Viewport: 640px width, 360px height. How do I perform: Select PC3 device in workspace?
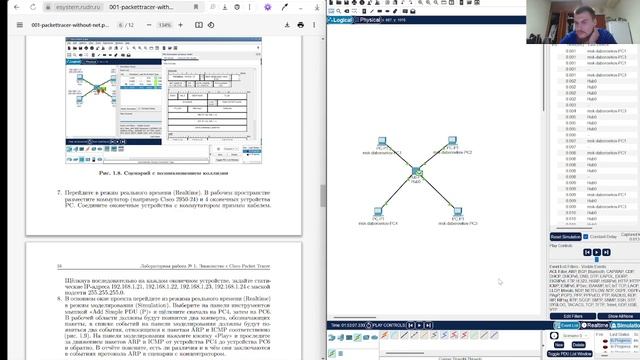tap(458, 212)
